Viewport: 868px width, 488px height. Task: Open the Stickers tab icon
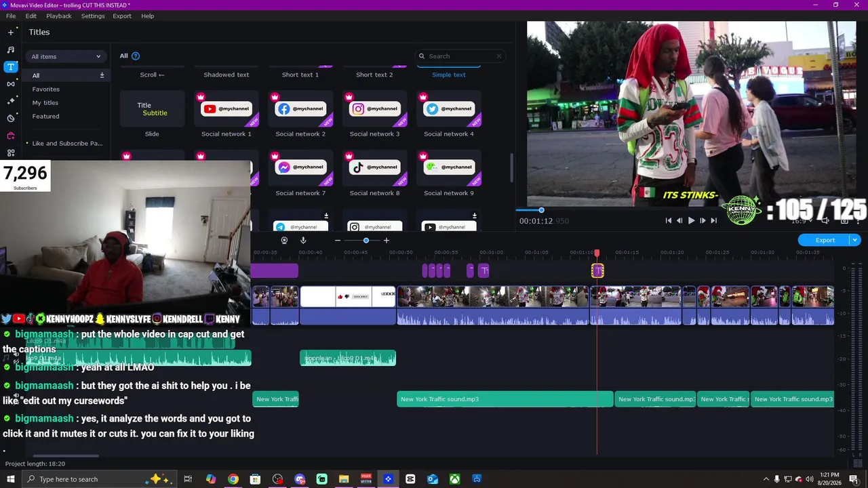point(10,119)
